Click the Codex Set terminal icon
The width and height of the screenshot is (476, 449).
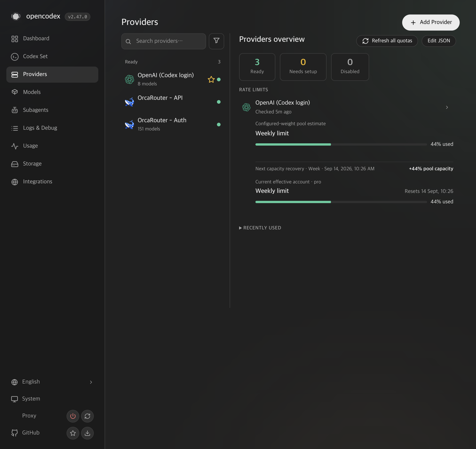[14, 57]
